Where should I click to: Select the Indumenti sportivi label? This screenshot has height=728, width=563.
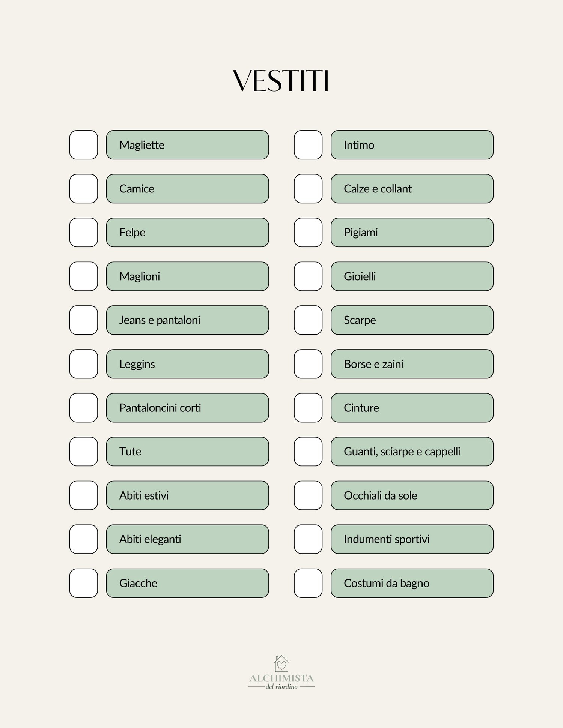tap(412, 539)
